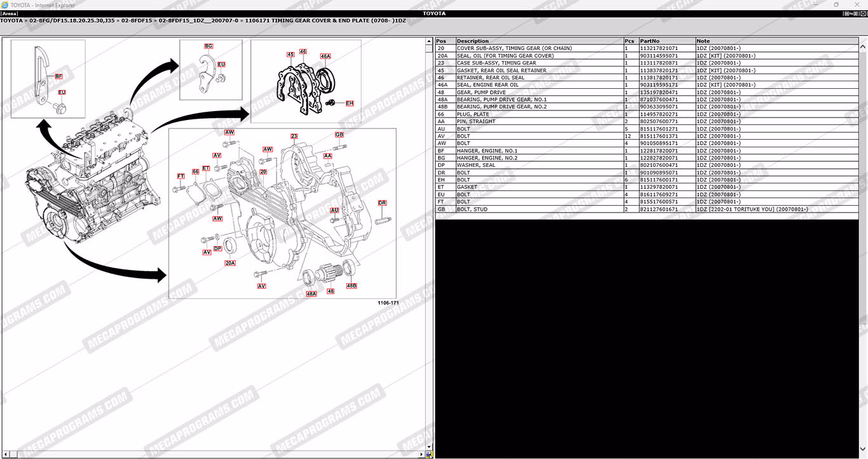Select the BOLT, STUD part row

tap(473, 209)
